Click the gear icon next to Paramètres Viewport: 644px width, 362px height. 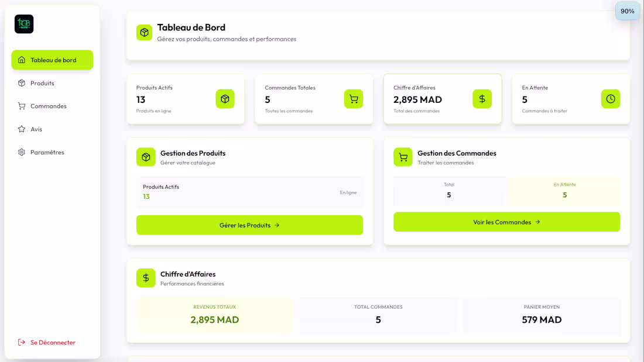click(x=22, y=152)
